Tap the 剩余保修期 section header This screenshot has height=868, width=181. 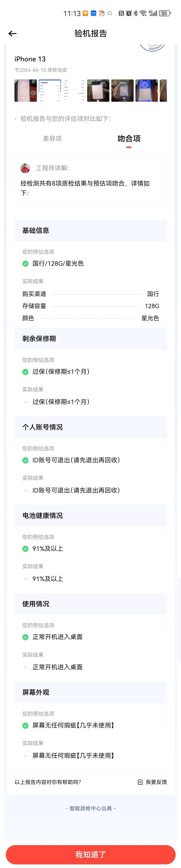pos(91,339)
